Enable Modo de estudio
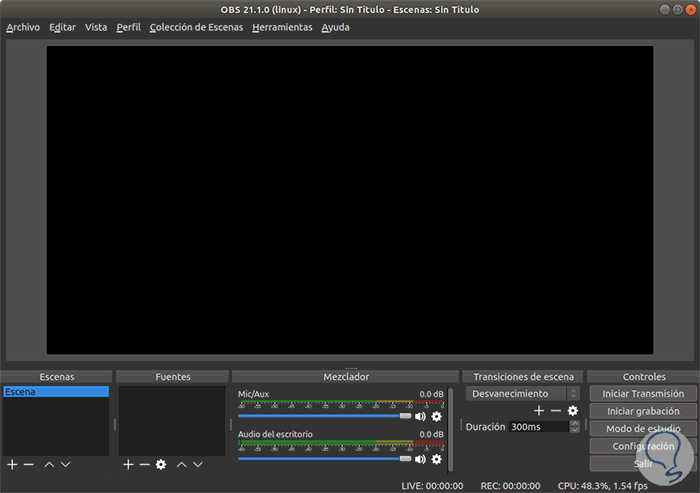Viewport: 700px width, 493px height. coord(643,429)
